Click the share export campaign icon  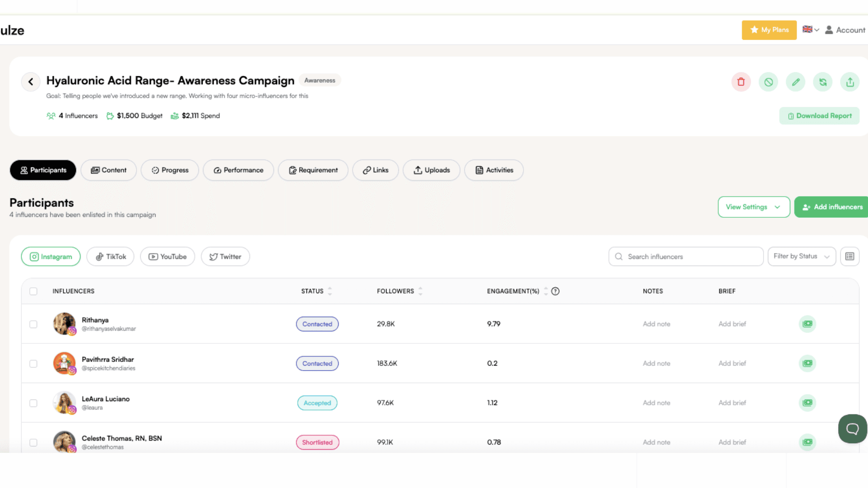coord(850,82)
